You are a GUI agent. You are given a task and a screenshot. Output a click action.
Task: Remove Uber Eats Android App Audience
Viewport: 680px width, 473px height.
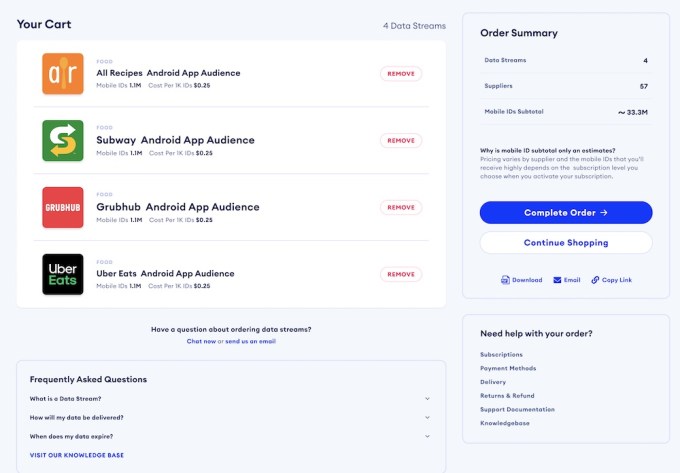(x=401, y=274)
